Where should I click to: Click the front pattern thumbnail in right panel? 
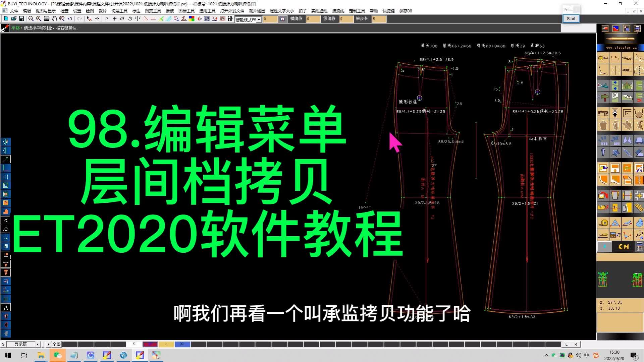[x=603, y=280]
